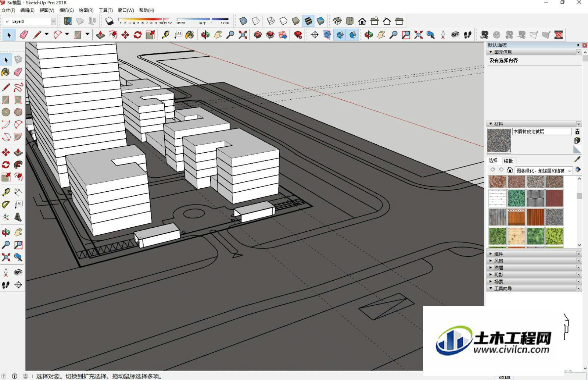Enable Monochrome face style
This screenshot has height=380, width=588.
tap(320, 21)
